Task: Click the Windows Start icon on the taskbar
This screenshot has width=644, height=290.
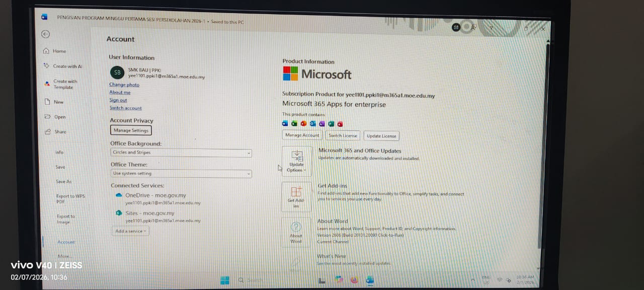Action: pyautogui.click(x=225, y=280)
